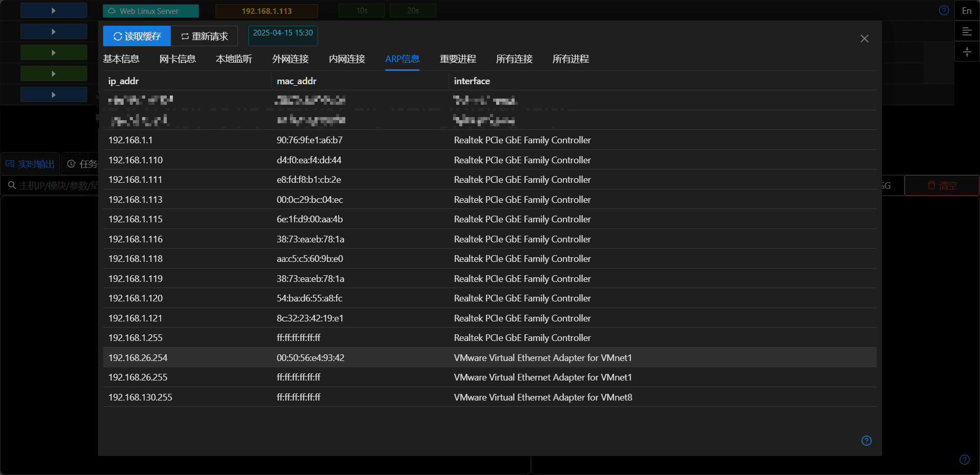Expand the second blue arrow row
Image resolution: width=980 pixels, height=475 pixels.
click(x=54, y=31)
